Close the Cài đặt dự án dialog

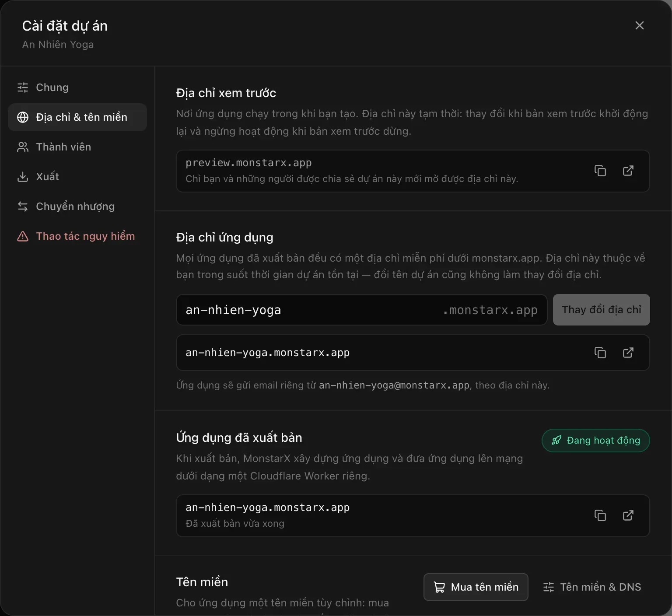click(x=640, y=25)
